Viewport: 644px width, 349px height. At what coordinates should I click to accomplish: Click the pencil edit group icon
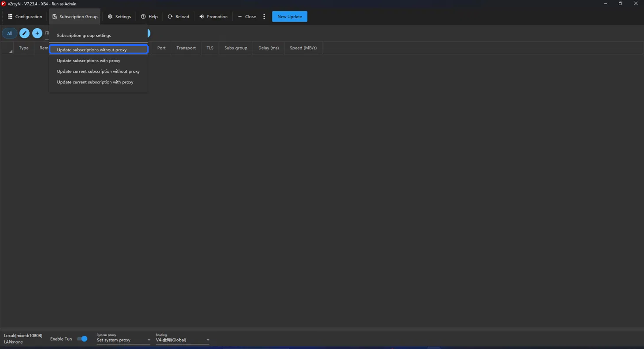pos(24,33)
